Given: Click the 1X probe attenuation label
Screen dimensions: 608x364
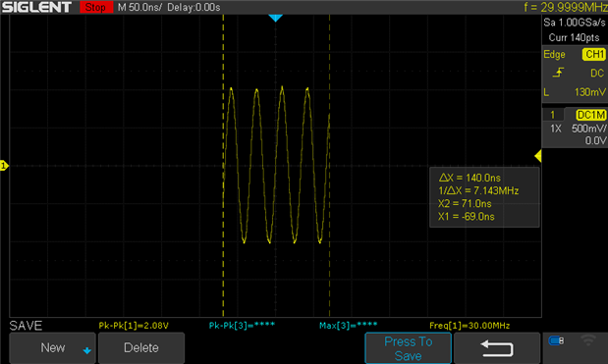Looking at the screenshot, I should 556,129.
